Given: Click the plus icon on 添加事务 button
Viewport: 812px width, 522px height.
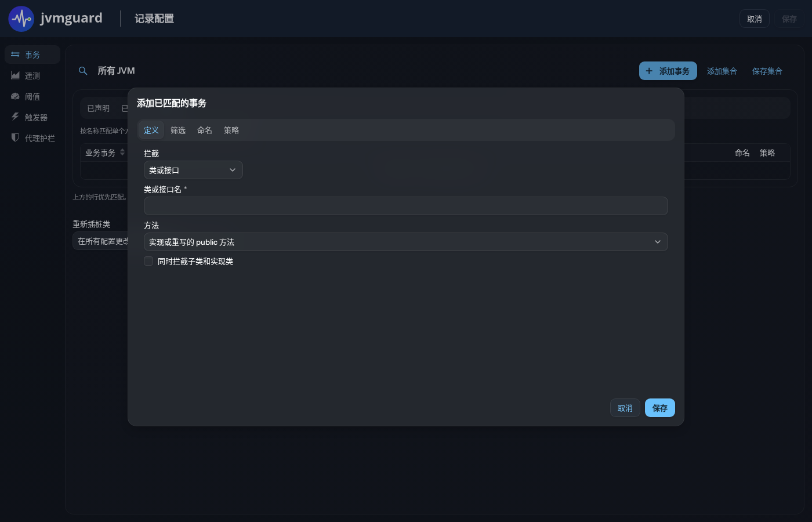Looking at the screenshot, I should 649,71.
